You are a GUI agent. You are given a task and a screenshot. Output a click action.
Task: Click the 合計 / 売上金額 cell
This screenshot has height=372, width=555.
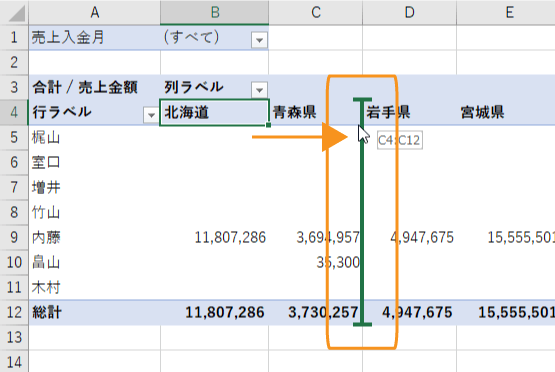point(95,87)
